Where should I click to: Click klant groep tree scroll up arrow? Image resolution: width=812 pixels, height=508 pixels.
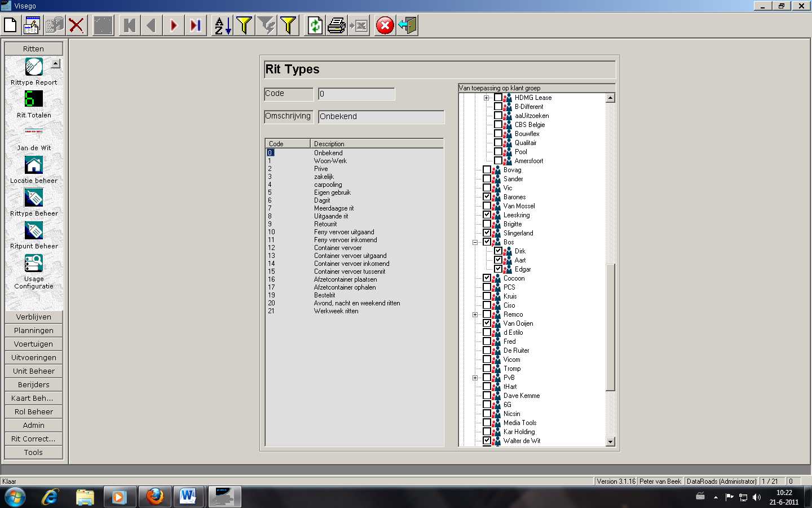coord(610,98)
